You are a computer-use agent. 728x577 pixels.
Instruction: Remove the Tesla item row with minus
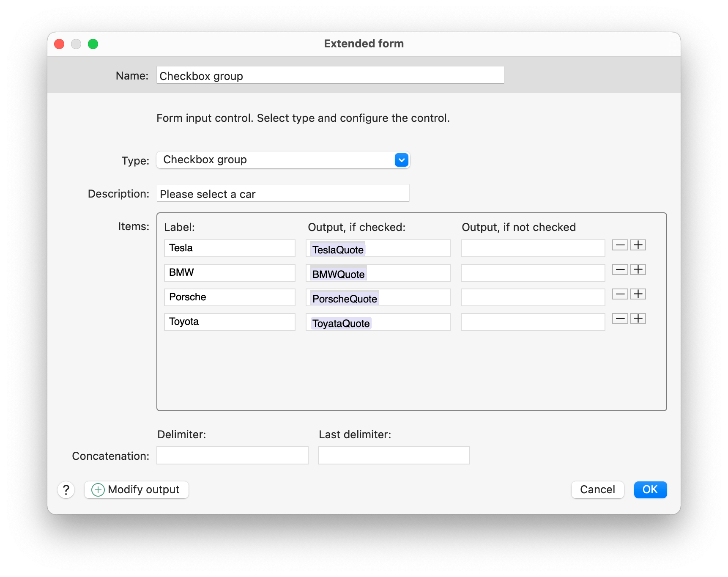coord(620,245)
